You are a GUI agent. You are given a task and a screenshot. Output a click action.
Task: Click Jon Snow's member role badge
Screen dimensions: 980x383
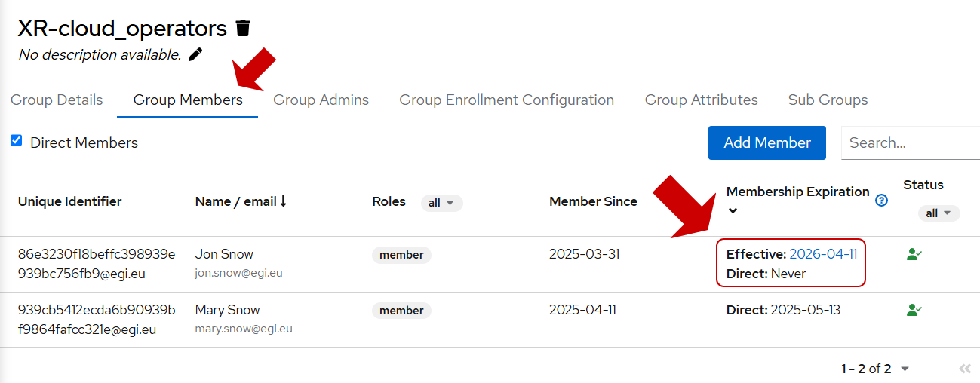coord(401,255)
